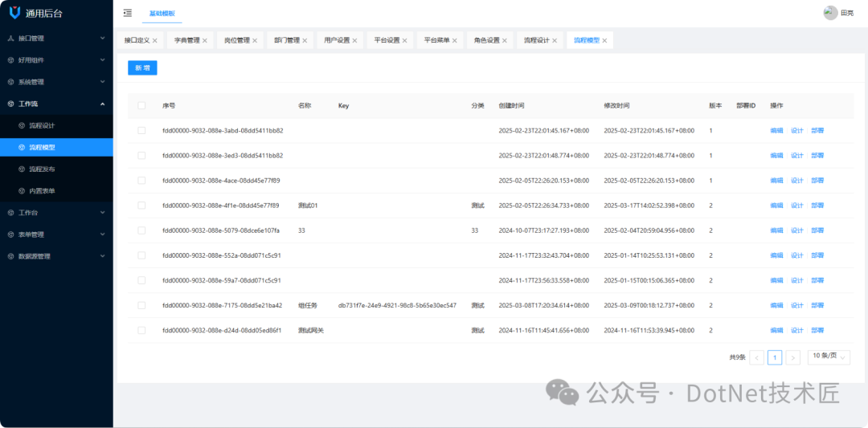Image resolution: width=868 pixels, height=428 pixels.
Task: Open the 10 条/页 page size dropdown
Action: [829, 357]
